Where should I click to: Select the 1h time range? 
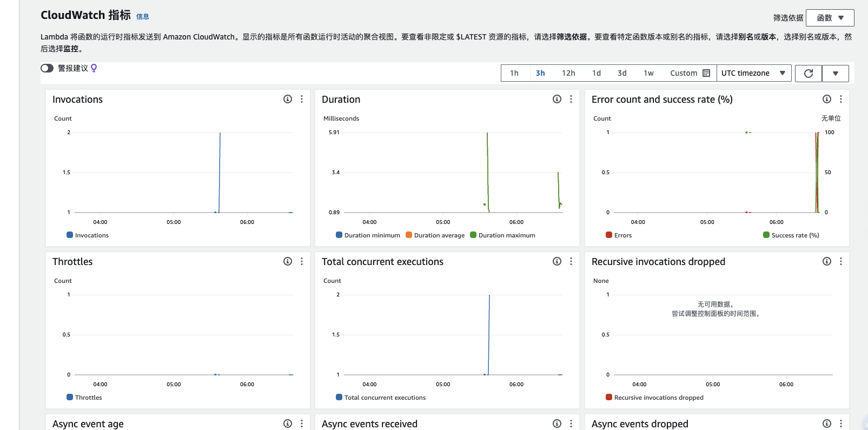click(514, 73)
